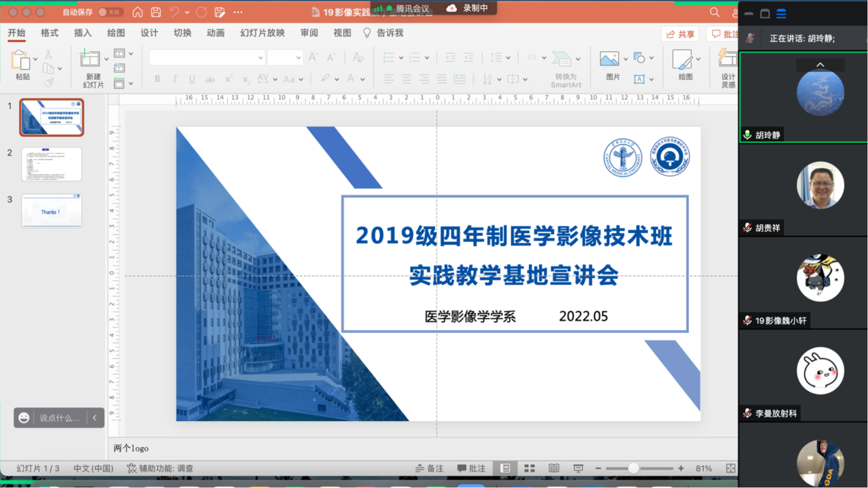
Task: Open the search magnifier icon
Action: pyautogui.click(x=715, y=12)
